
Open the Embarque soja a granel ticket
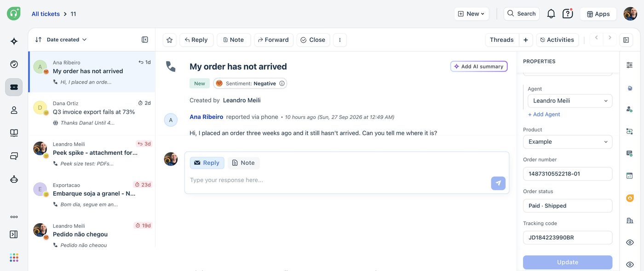pyautogui.click(x=92, y=194)
